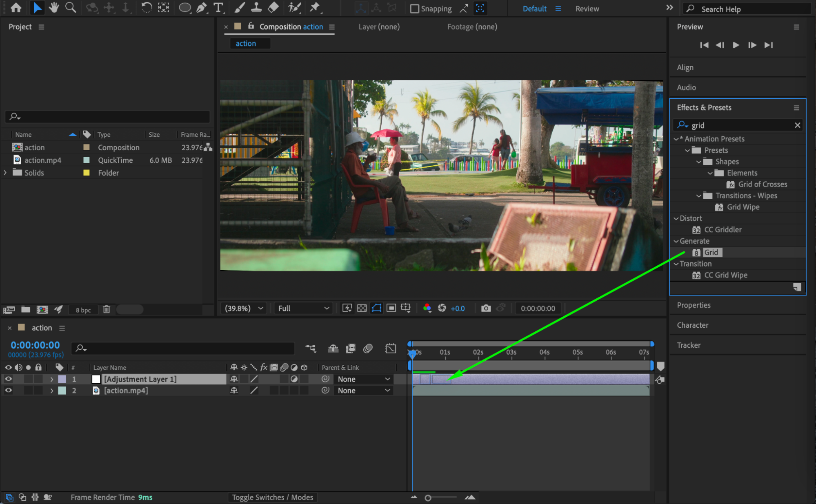Screen dimensions: 816x504
Task: Open the Footage (none) viewer tab
Action: [x=472, y=27]
